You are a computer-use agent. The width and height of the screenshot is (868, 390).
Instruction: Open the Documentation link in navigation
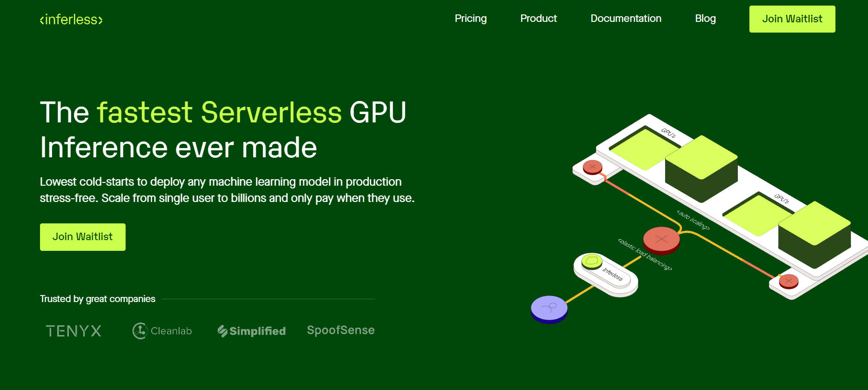pyautogui.click(x=626, y=19)
